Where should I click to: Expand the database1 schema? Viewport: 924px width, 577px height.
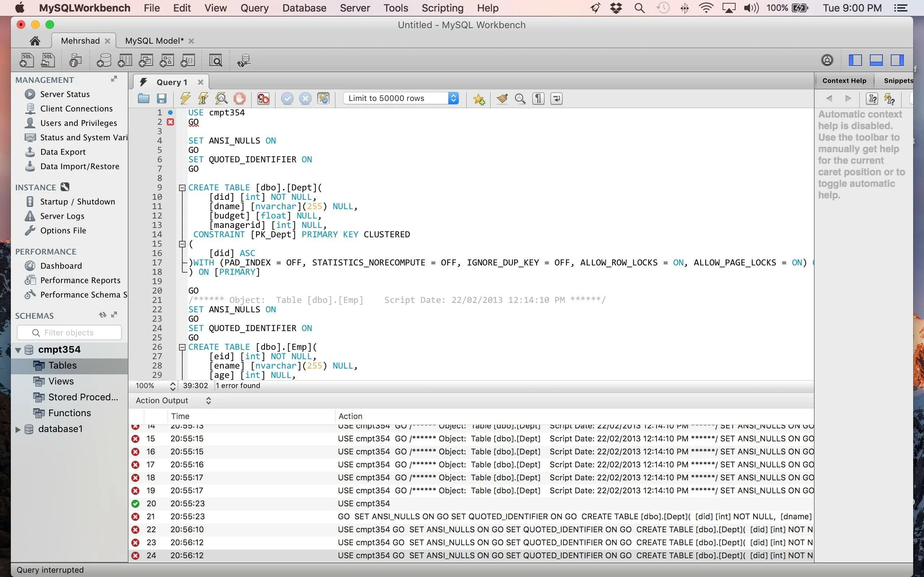18,429
